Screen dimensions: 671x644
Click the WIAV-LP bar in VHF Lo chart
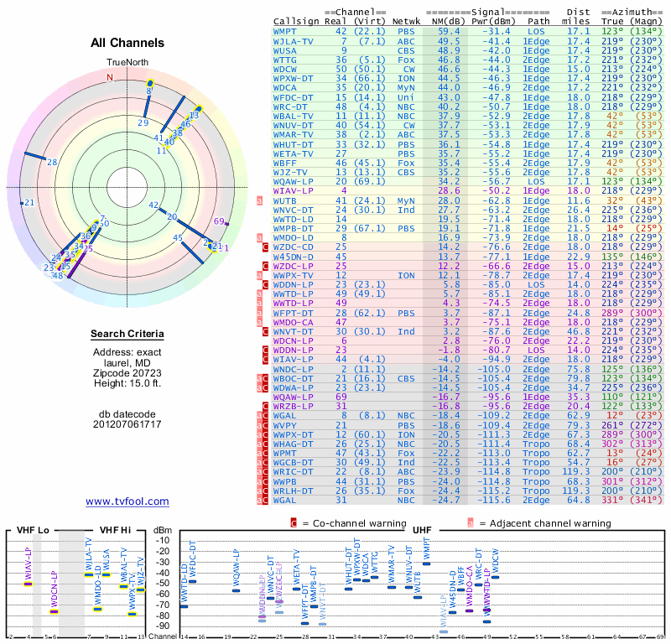(x=29, y=584)
